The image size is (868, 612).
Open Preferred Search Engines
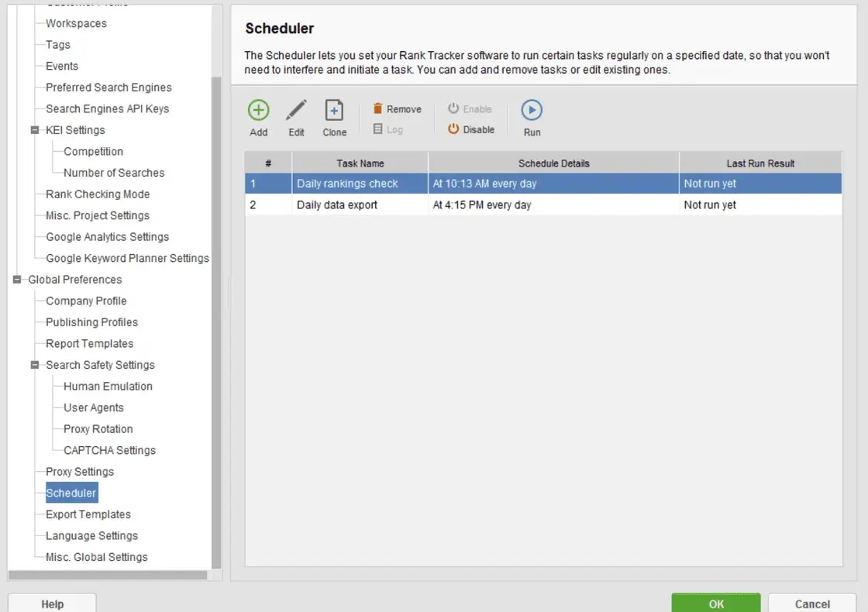tap(108, 88)
